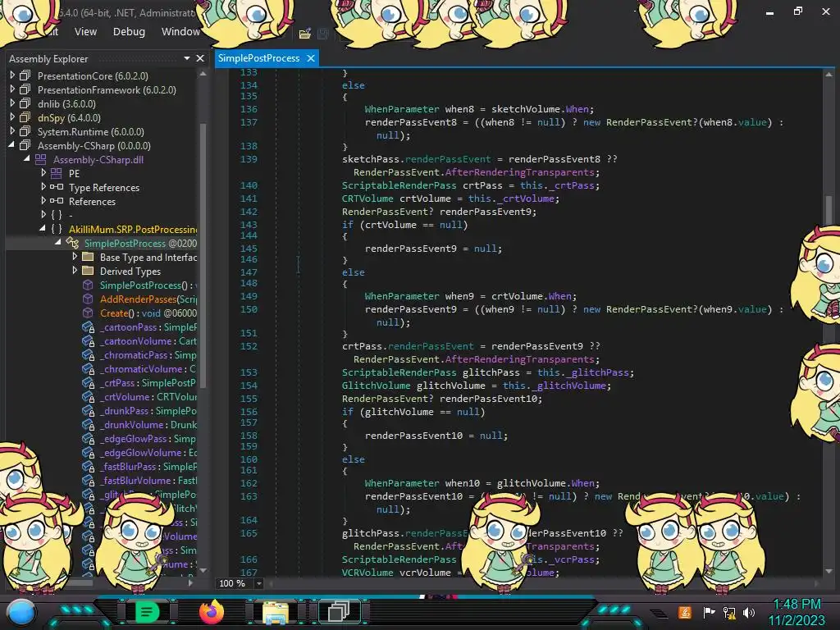The image size is (840, 630).
Task: Expand the Derived Types folder arrow
Action: click(75, 270)
